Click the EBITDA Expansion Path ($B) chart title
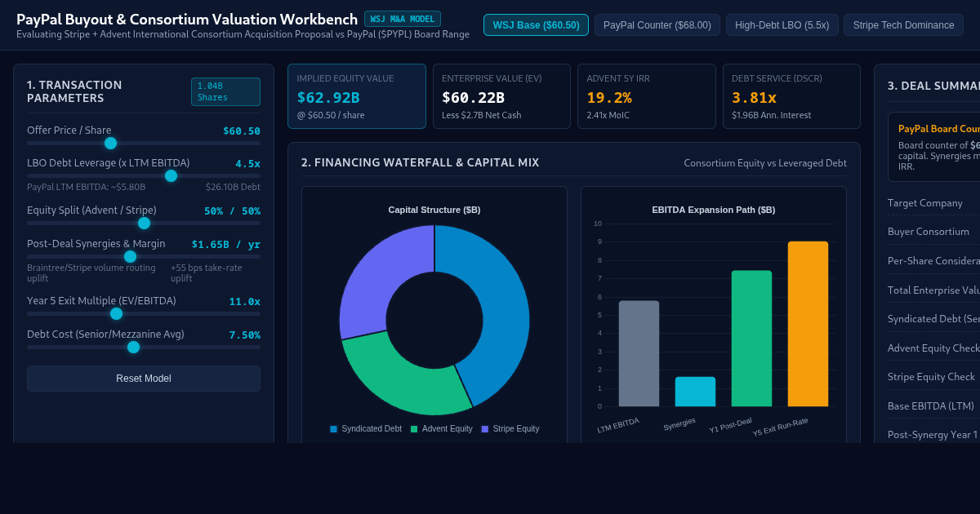 [x=714, y=210]
